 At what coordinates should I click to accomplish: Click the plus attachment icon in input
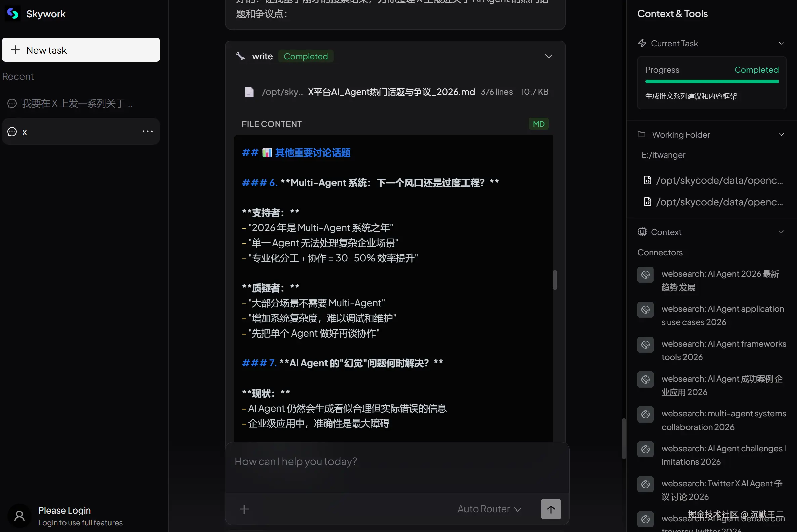(x=244, y=509)
